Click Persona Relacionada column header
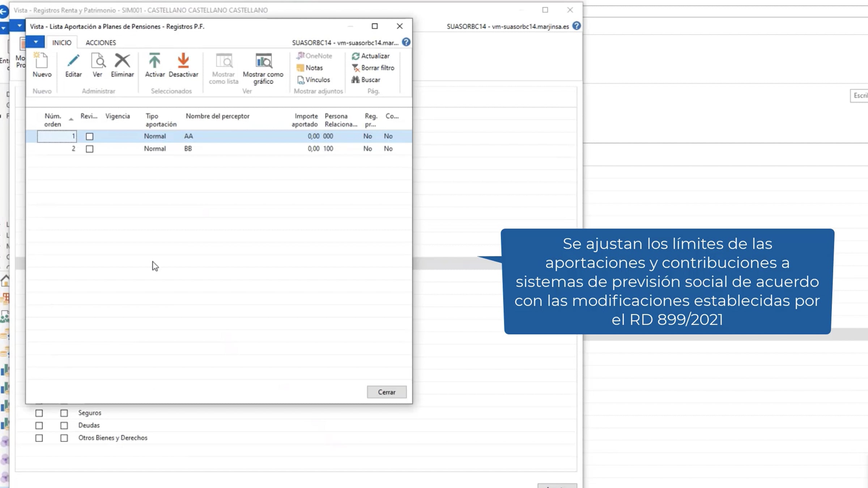This screenshot has width=868, height=488. tap(341, 120)
